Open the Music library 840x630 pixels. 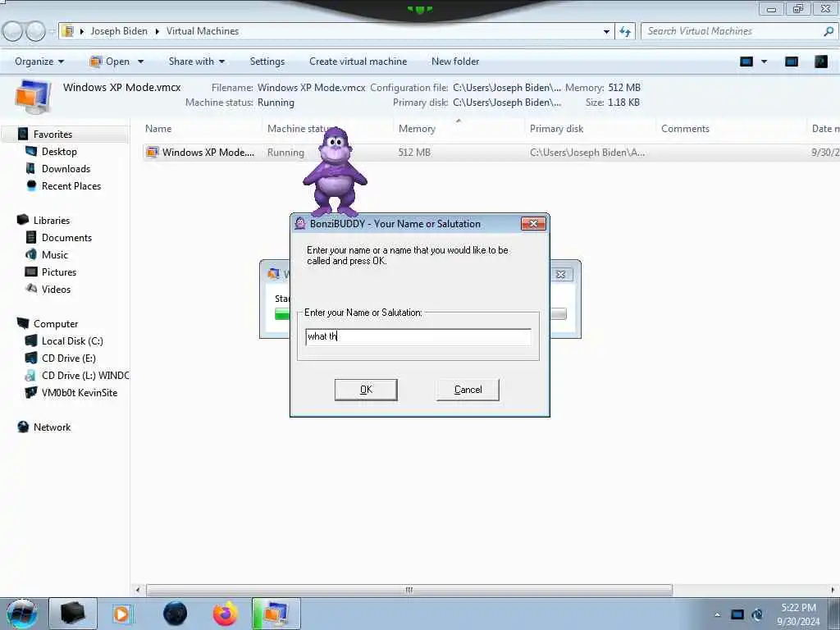click(x=55, y=254)
